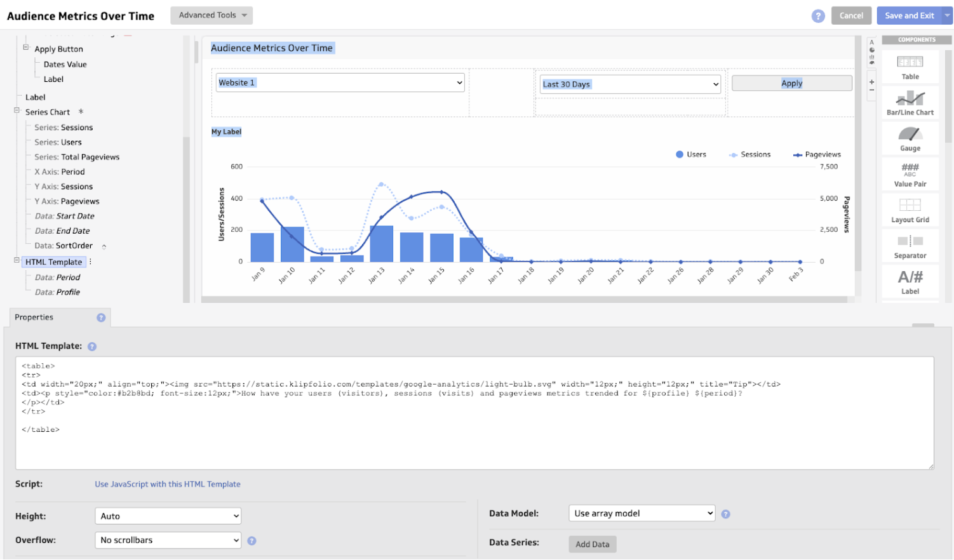Add a Layout Grid component

[910, 210]
